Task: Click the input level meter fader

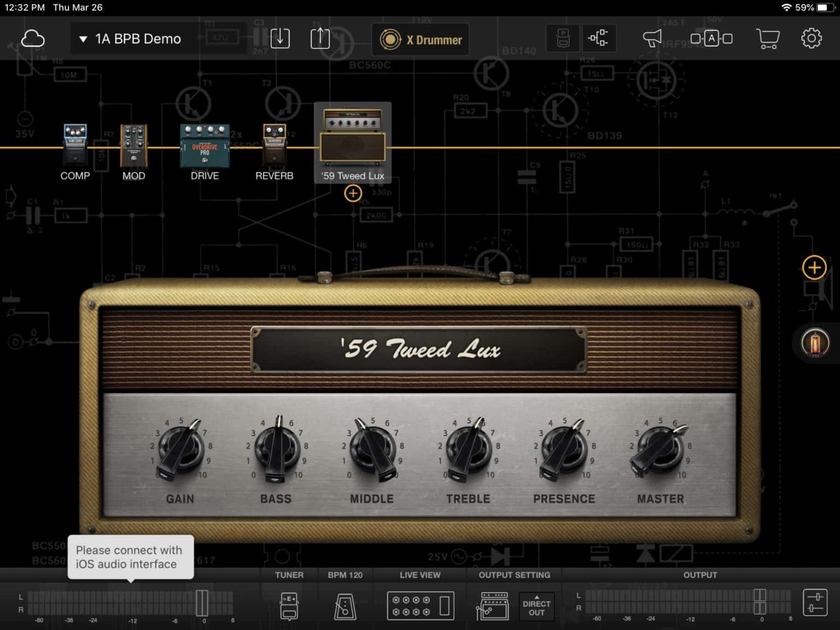Action: pos(202,603)
